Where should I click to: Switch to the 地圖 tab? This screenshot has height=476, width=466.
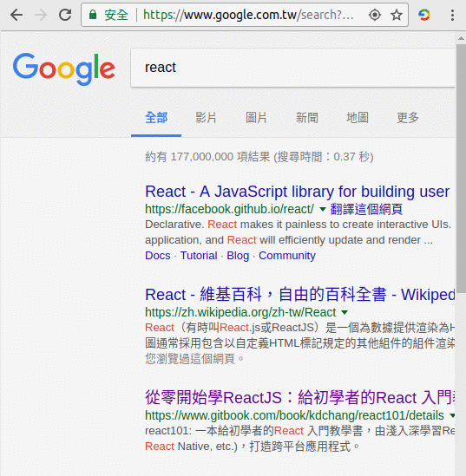(358, 118)
